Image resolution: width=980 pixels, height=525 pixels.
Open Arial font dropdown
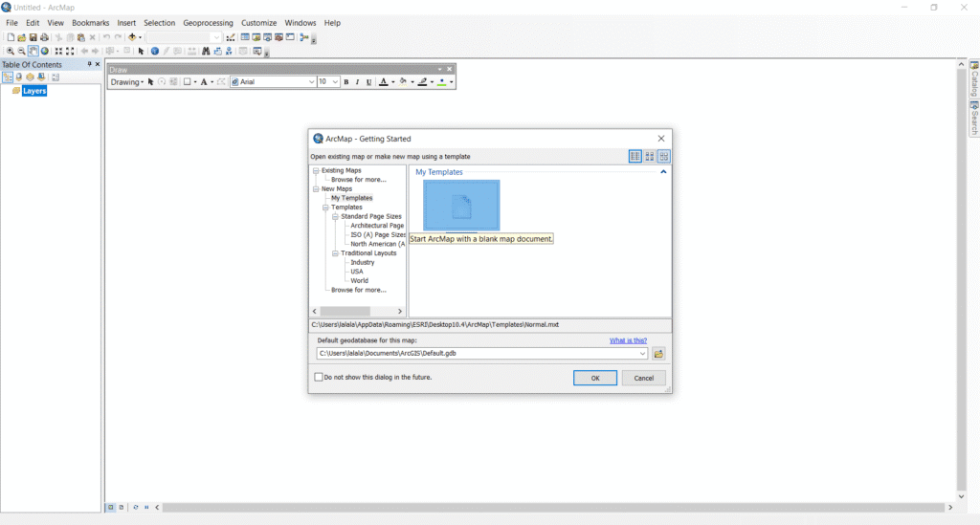(x=311, y=82)
